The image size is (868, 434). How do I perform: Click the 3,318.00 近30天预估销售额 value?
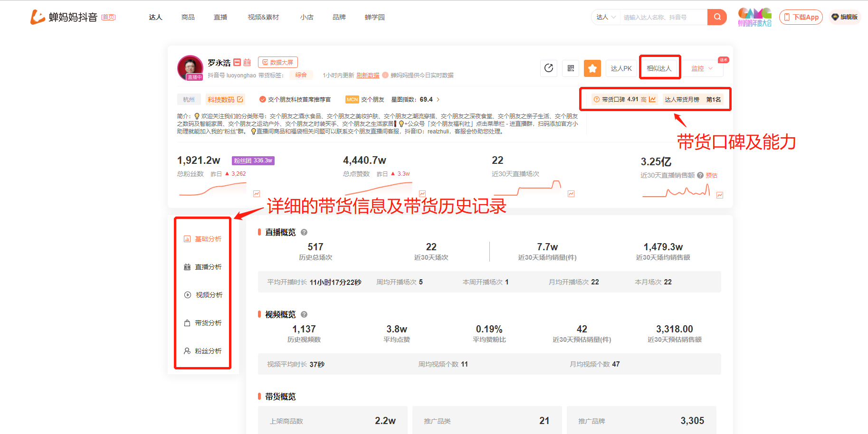coord(675,329)
